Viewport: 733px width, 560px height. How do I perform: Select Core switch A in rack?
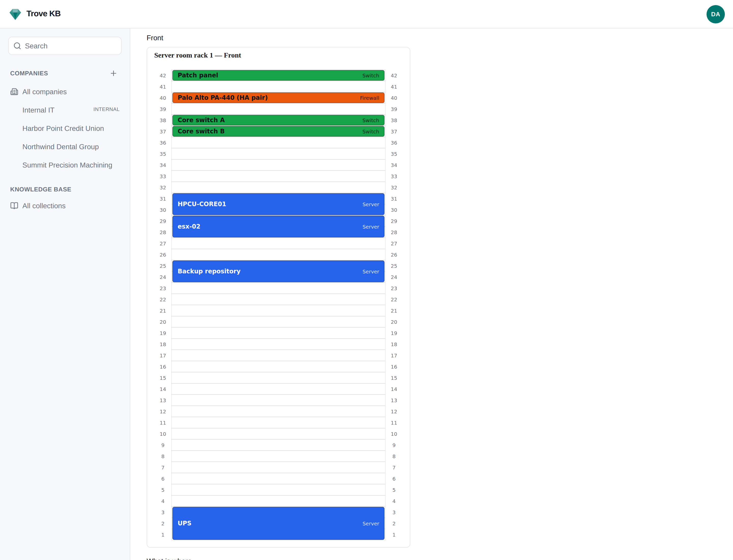tap(278, 120)
